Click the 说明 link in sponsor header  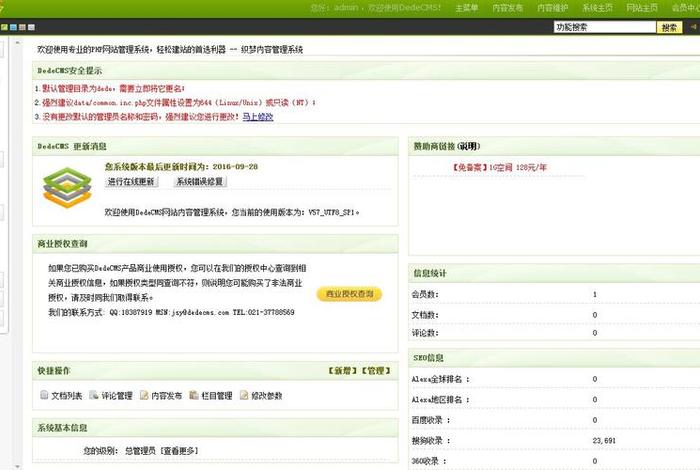pos(469,146)
